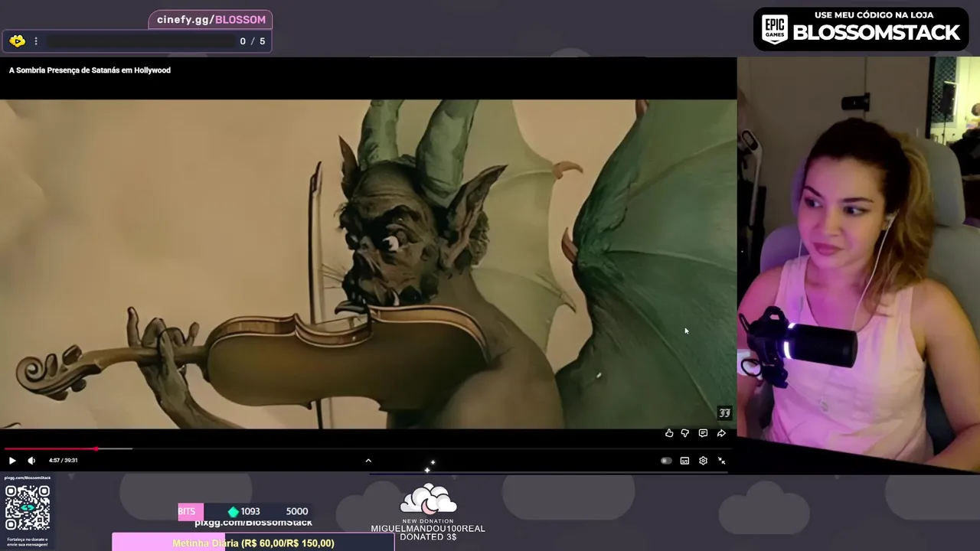Dislike the video with thumbs down
The width and height of the screenshot is (980, 551).
(x=685, y=433)
